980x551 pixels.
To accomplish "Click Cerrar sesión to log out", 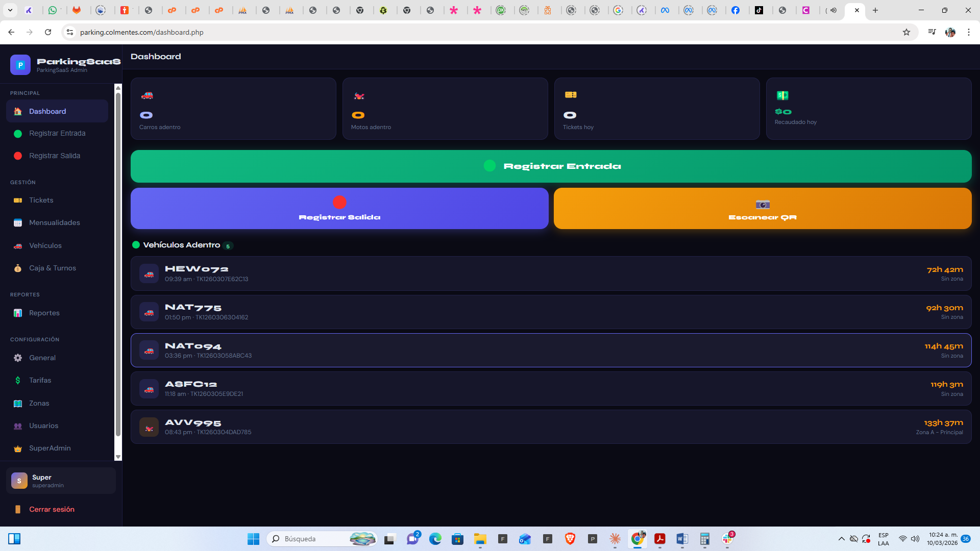I will tap(51, 510).
